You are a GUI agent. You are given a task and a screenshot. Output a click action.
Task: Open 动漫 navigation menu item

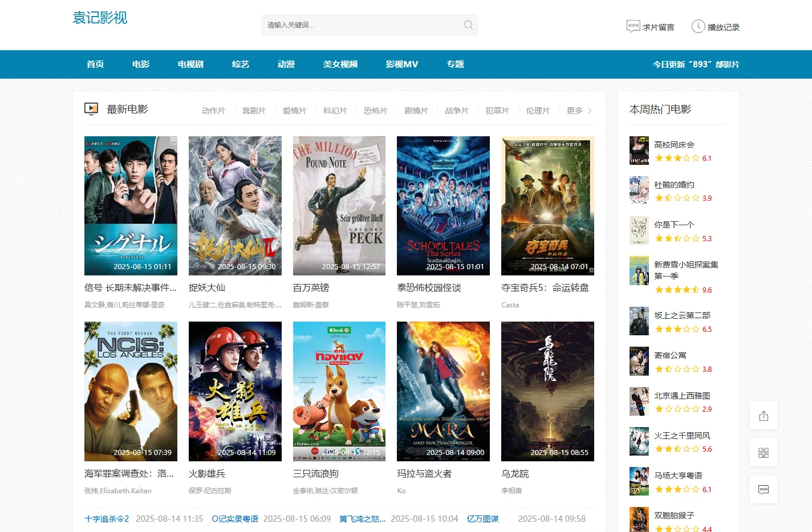click(286, 64)
